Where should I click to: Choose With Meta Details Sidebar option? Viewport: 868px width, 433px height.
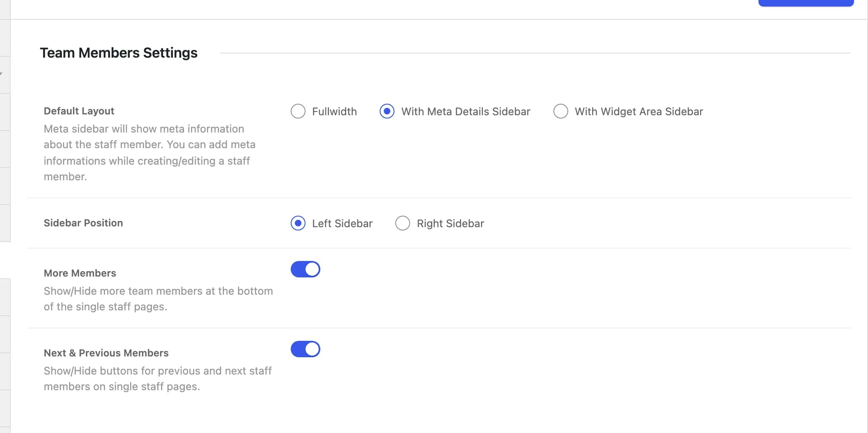point(387,111)
